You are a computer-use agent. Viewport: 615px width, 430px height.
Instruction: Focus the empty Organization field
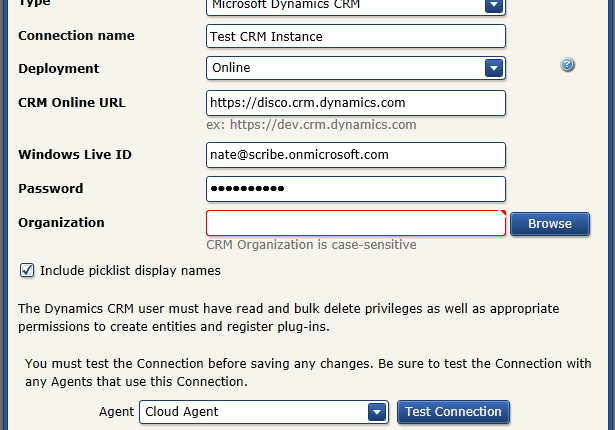click(x=355, y=223)
